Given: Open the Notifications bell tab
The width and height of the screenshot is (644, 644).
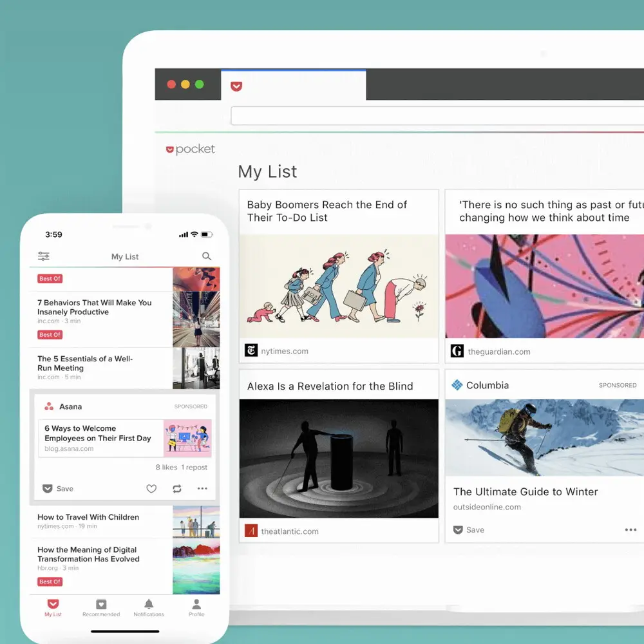Looking at the screenshot, I should (x=149, y=607).
